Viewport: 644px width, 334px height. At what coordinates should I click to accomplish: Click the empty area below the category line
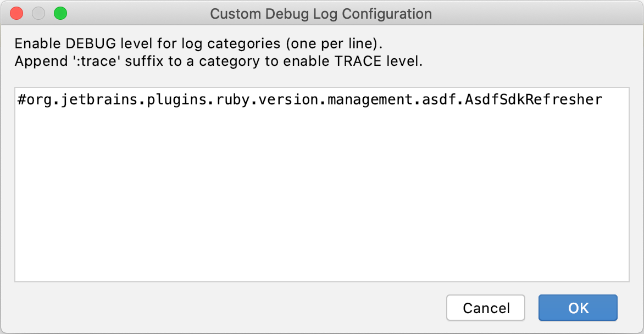point(321,192)
